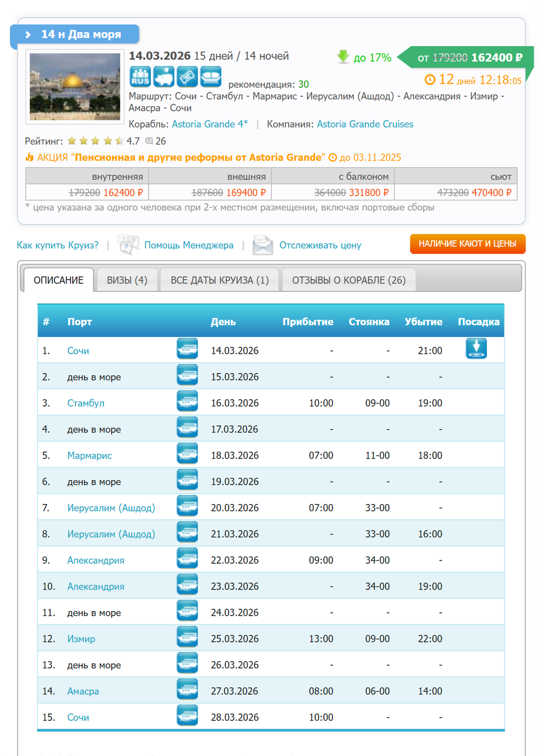Click the balcony cabin price 331800 ₽
This screenshot has width=542, height=756.
pyautogui.click(x=369, y=193)
